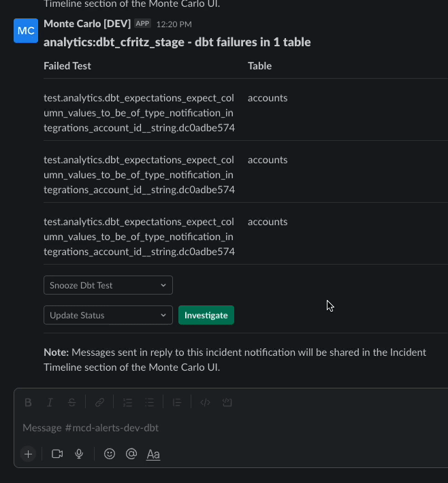Viewport: 448px width, 483px height.
Task: Toggle strikethrough formatting in composer
Action: [x=72, y=402]
